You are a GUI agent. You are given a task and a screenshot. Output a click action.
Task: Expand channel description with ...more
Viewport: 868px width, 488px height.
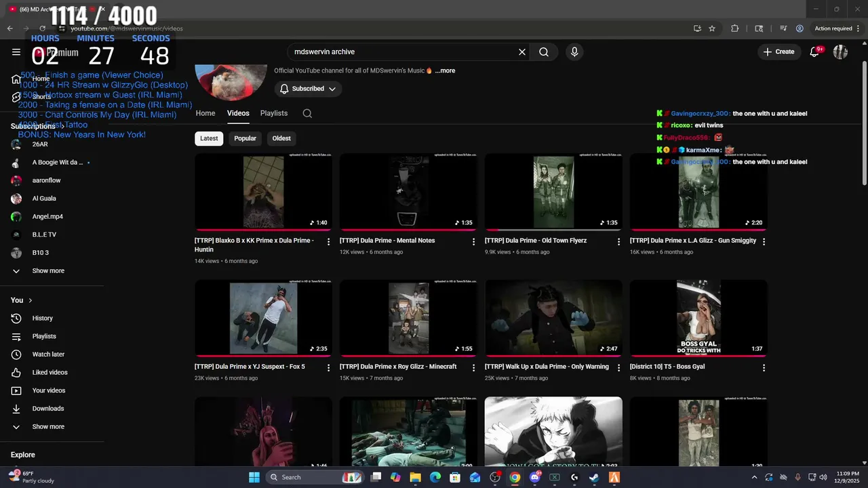(445, 70)
